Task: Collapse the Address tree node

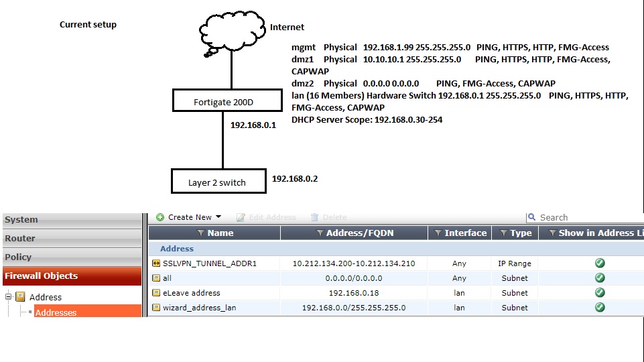Action: [8, 297]
